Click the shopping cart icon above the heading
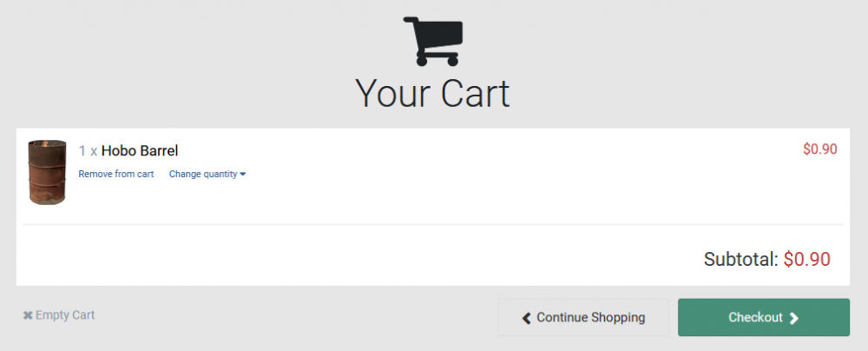Viewport: 868px width, 351px height. coord(433,40)
